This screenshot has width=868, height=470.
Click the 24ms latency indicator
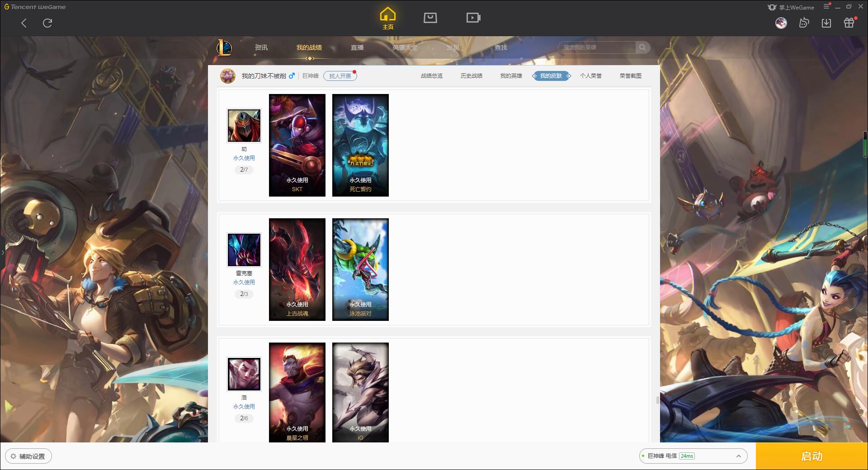click(x=687, y=456)
